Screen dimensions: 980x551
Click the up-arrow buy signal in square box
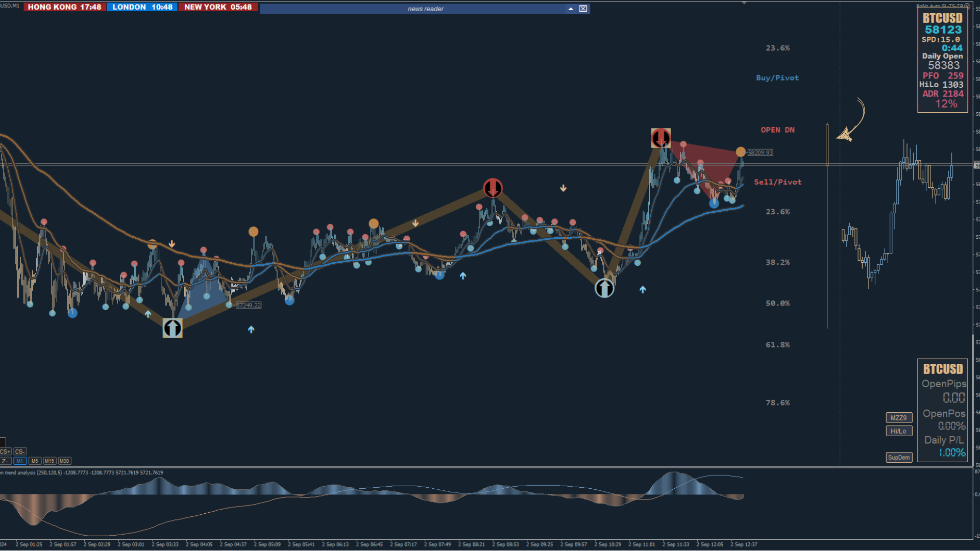[x=173, y=328]
